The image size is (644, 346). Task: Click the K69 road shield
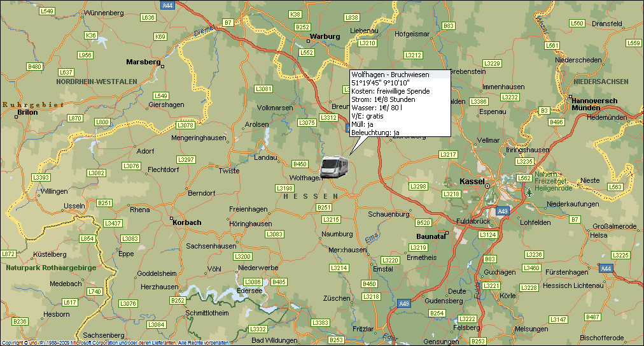tap(160, 36)
